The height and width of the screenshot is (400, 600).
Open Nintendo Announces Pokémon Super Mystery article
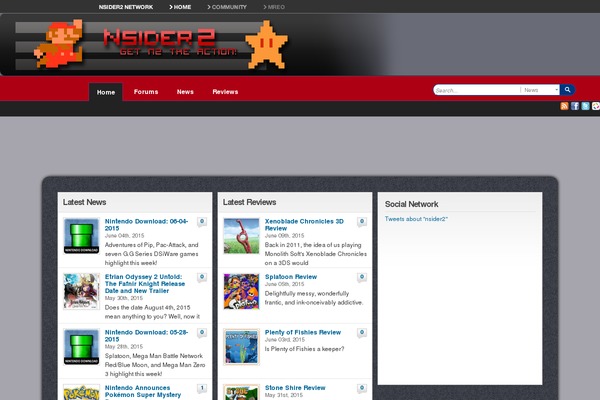(x=143, y=392)
